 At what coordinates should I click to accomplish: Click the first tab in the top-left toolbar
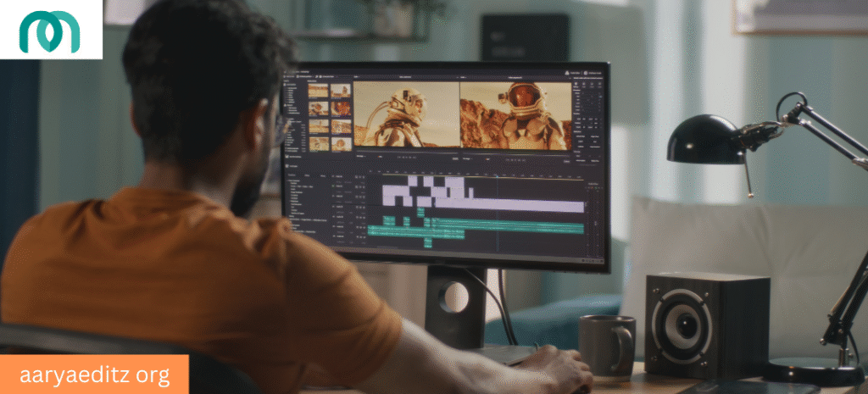297,76
